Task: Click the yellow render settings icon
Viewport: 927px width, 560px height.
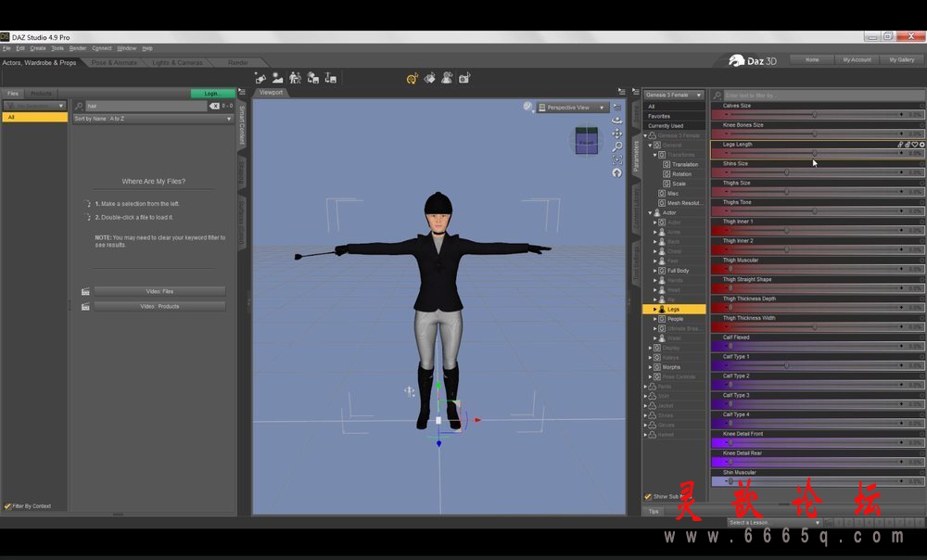Action: pos(413,78)
